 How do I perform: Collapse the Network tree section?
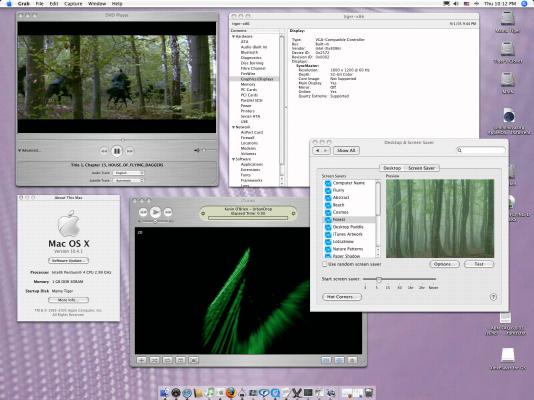[234, 127]
